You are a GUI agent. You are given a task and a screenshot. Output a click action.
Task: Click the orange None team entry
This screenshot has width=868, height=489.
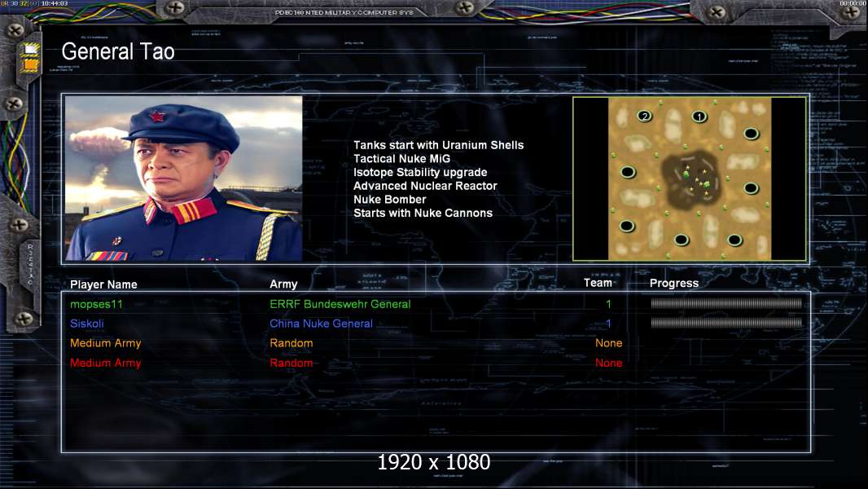[x=608, y=343]
